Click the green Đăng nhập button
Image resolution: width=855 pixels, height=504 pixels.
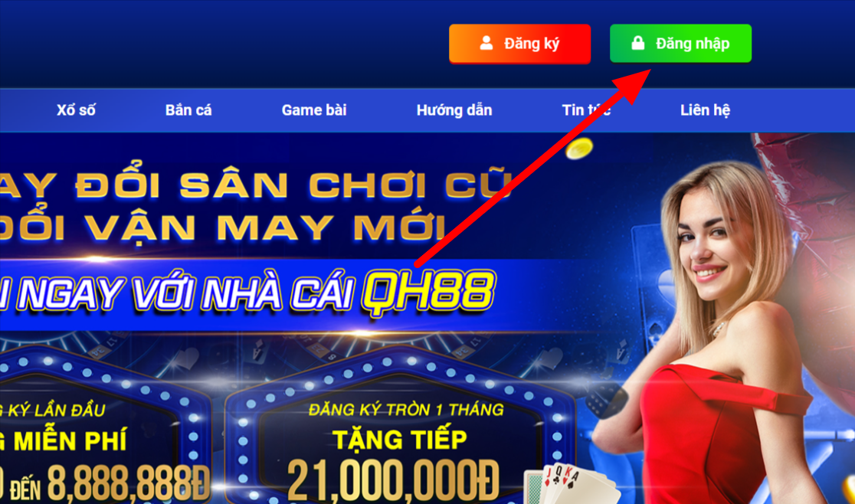pyautogui.click(x=680, y=43)
